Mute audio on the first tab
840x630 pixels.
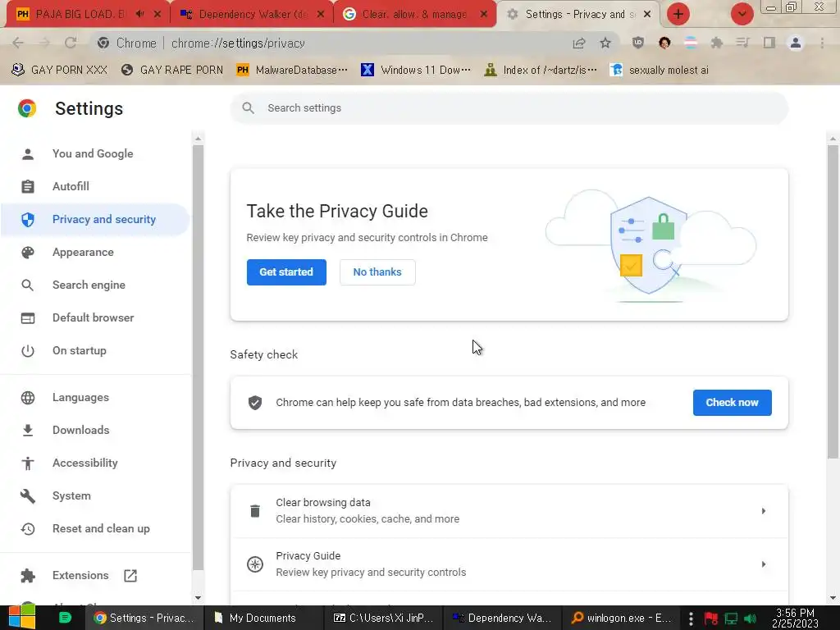click(139, 14)
